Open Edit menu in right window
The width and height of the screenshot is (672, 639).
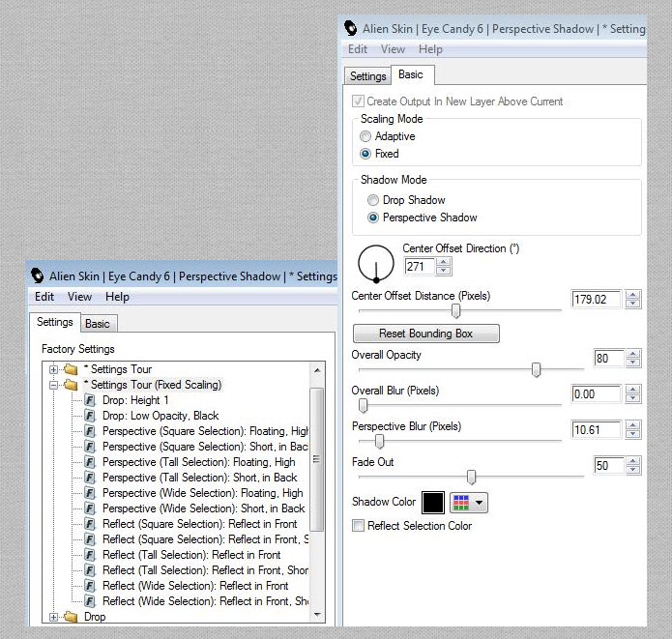tap(358, 49)
